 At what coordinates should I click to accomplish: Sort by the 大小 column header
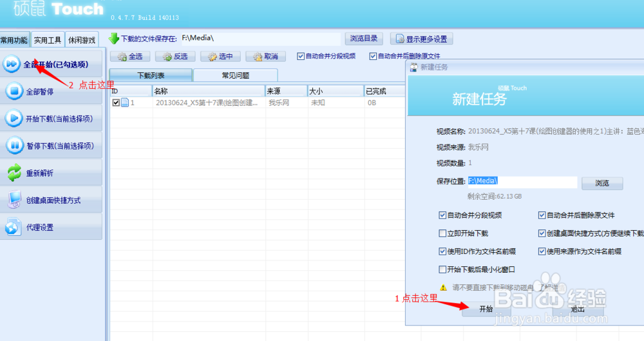click(x=336, y=91)
